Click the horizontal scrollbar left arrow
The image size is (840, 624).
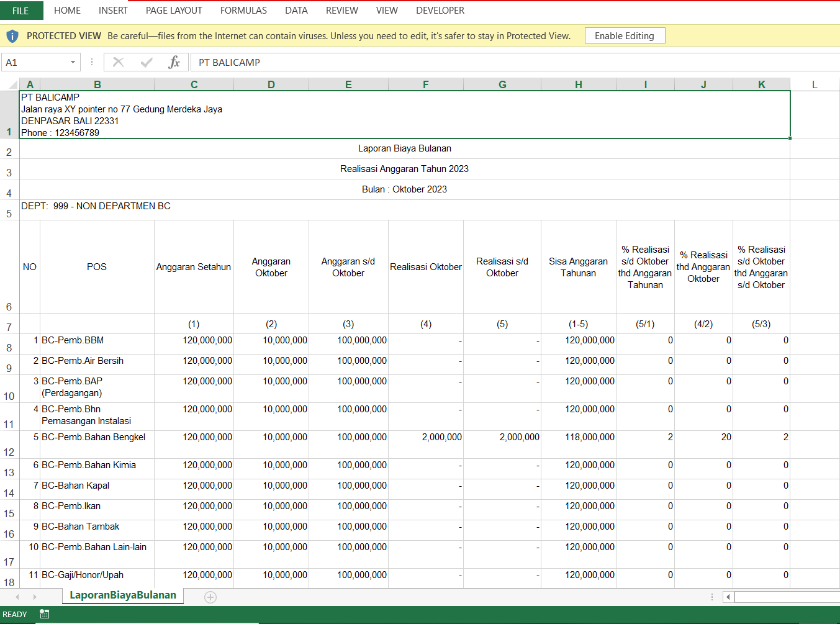click(x=728, y=597)
